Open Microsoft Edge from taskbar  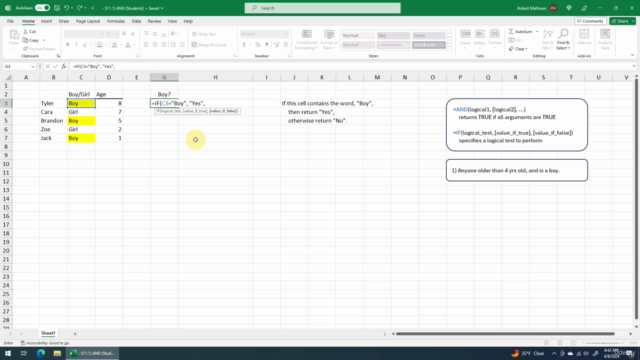(41, 353)
